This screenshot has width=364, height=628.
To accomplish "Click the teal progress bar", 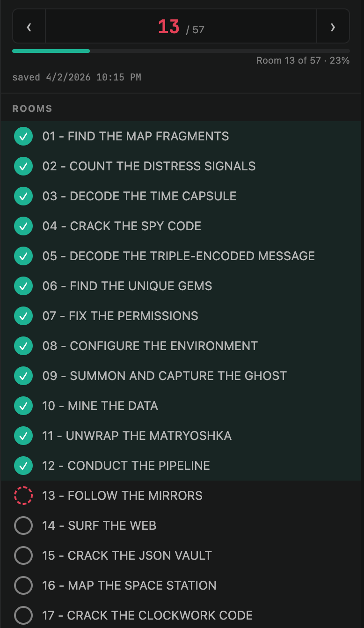I will (x=51, y=51).
